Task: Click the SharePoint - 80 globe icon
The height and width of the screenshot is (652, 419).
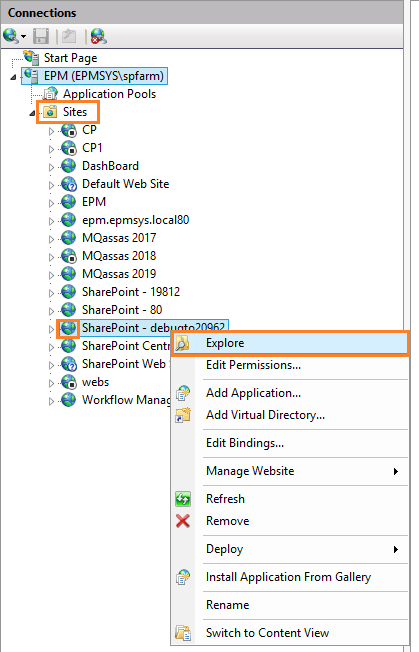Action: (69, 310)
